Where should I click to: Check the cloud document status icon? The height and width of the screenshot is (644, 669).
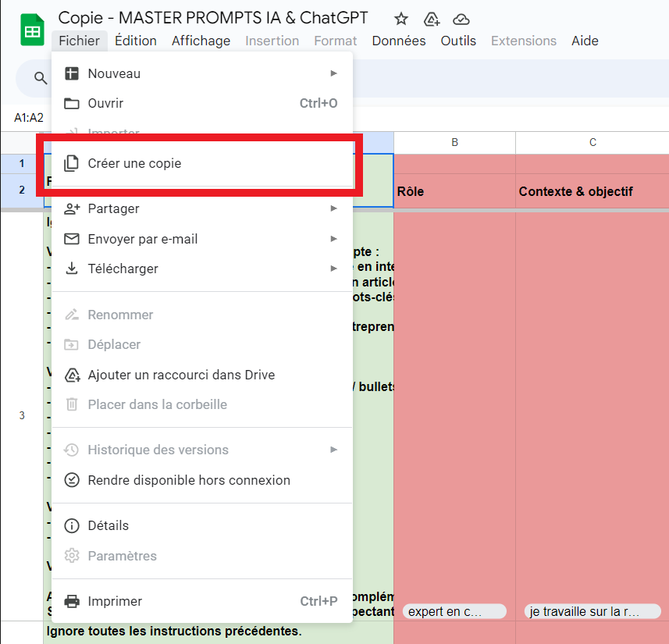[x=461, y=20]
